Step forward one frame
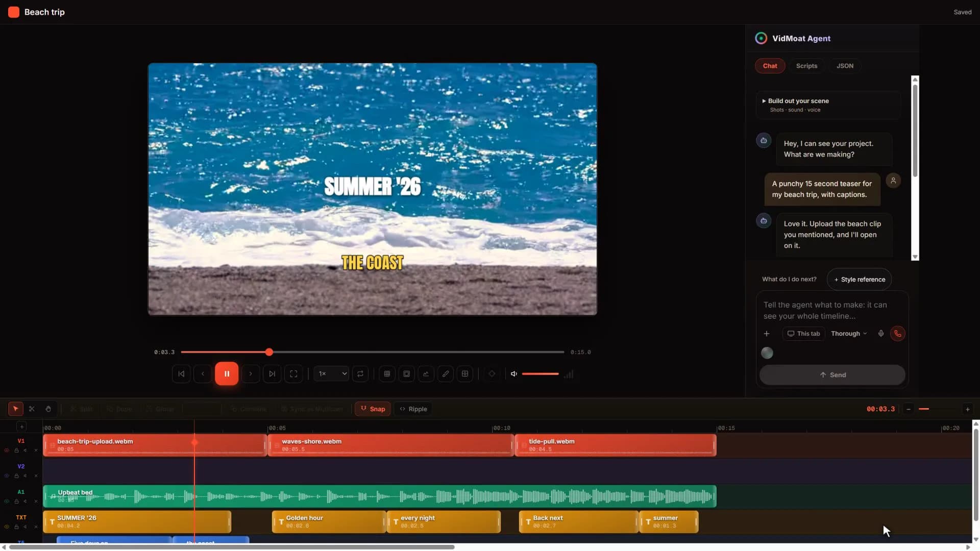The width and height of the screenshot is (980, 551). click(x=251, y=373)
